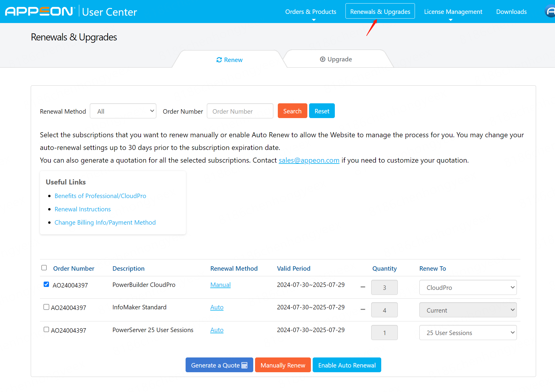The height and width of the screenshot is (392, 555).
Task: Click InfoMaker Standard description text
Action: point(139,307)
